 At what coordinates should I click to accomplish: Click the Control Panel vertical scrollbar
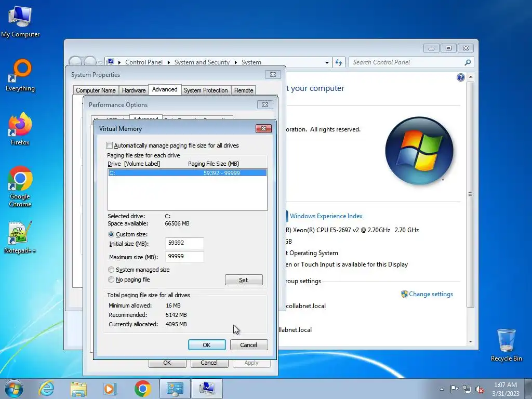click(x=470, y=193)
